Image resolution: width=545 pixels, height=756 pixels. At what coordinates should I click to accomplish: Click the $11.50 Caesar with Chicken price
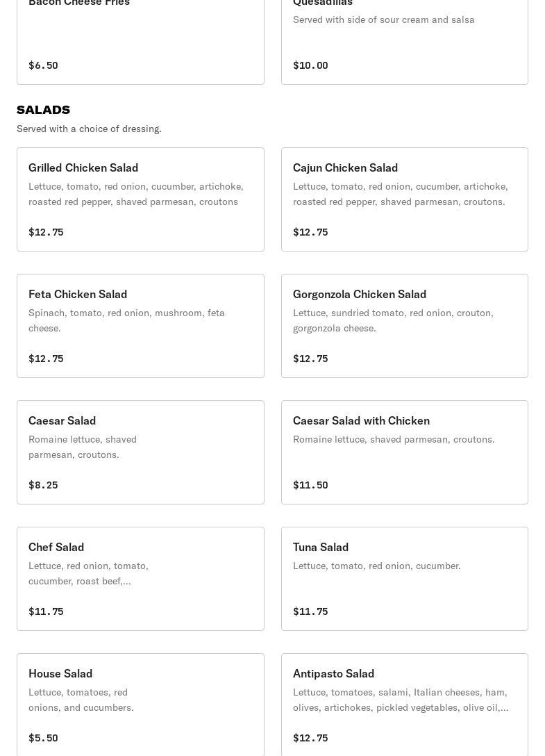click(x=310, y=485)
